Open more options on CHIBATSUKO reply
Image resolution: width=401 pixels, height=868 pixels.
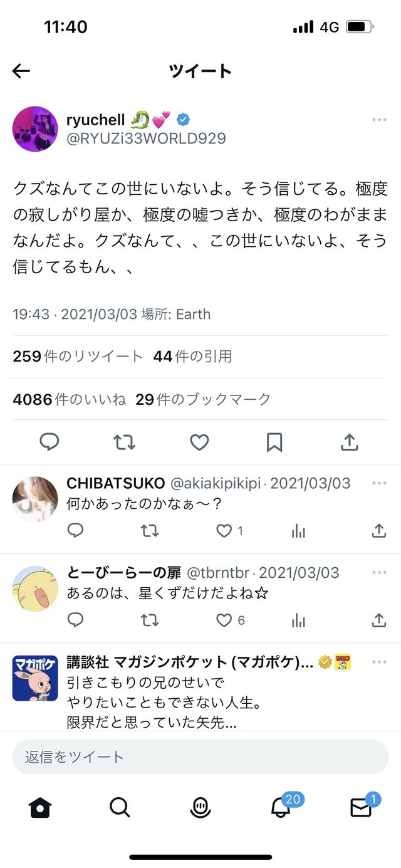click(379, 483)
